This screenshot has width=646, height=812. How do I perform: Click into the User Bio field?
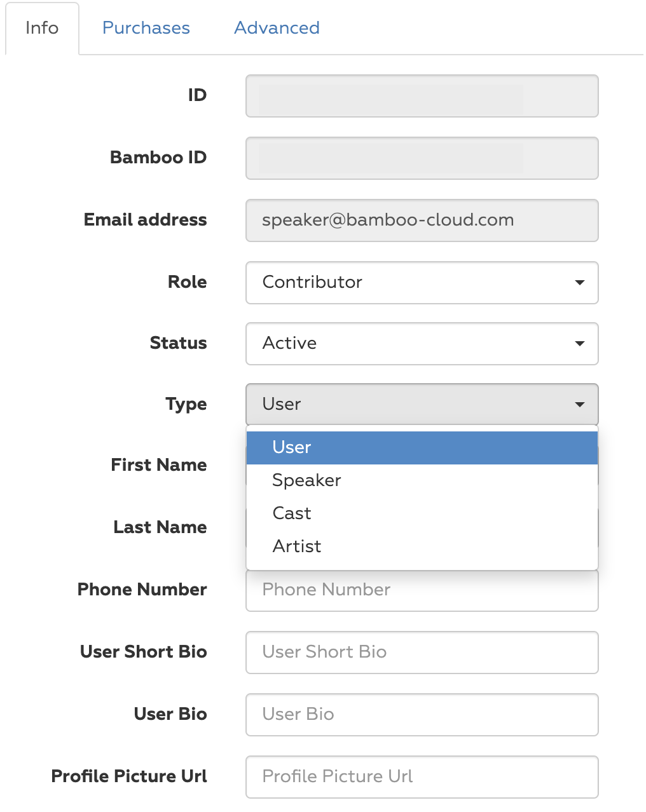click(x=422, y=714)
